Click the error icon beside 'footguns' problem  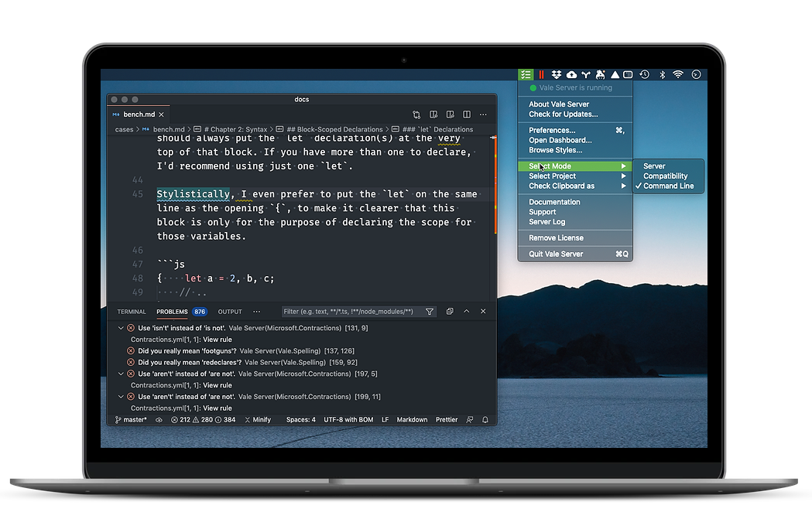(131, 351)
